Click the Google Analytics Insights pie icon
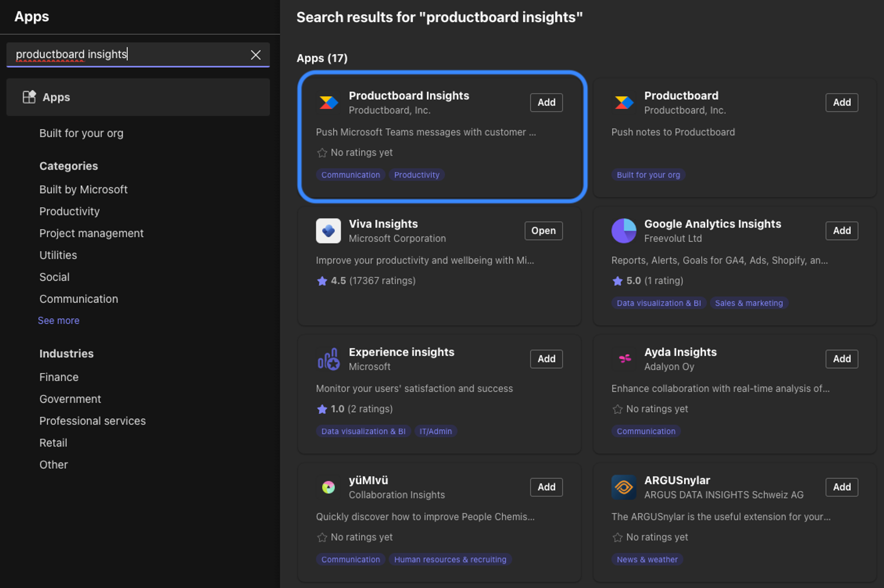This screenshot has width=884, height=588. point(624,231)
